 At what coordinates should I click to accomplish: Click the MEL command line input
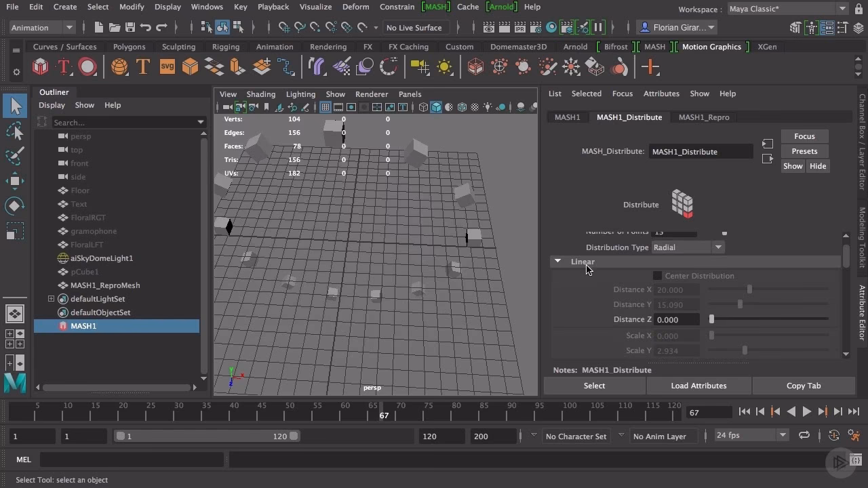[x=132, y=460]
